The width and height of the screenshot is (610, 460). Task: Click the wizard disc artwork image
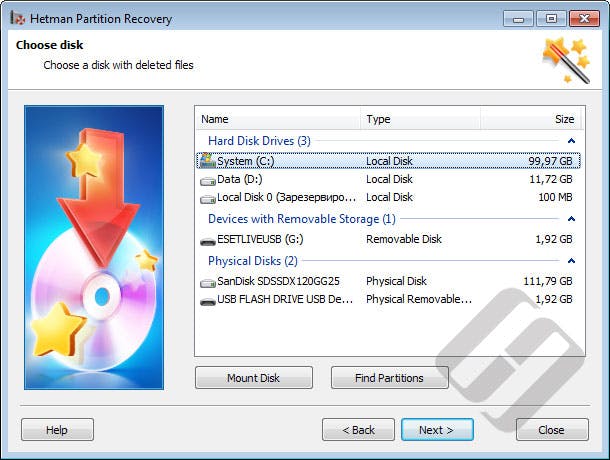pos(94,247)
